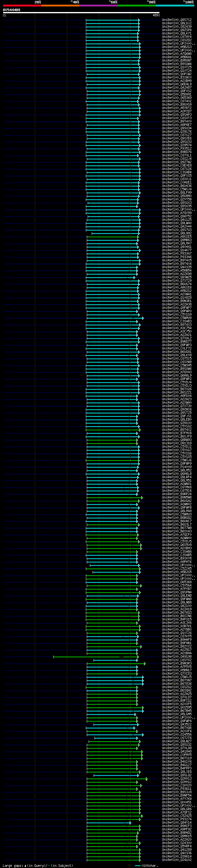Click the cyan ~100% identity legend segment
Viewport: 197px width, 868px height.
click(175, 6)
